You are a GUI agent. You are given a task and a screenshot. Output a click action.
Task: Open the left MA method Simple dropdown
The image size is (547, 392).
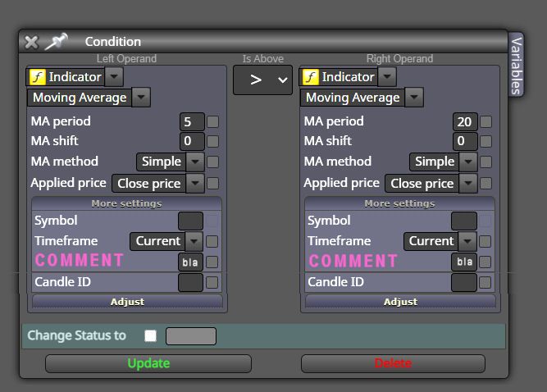point(171,162)
